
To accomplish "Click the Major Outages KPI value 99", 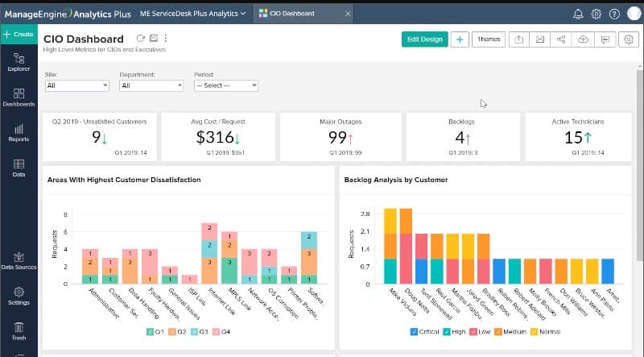I will coord(337,137).
